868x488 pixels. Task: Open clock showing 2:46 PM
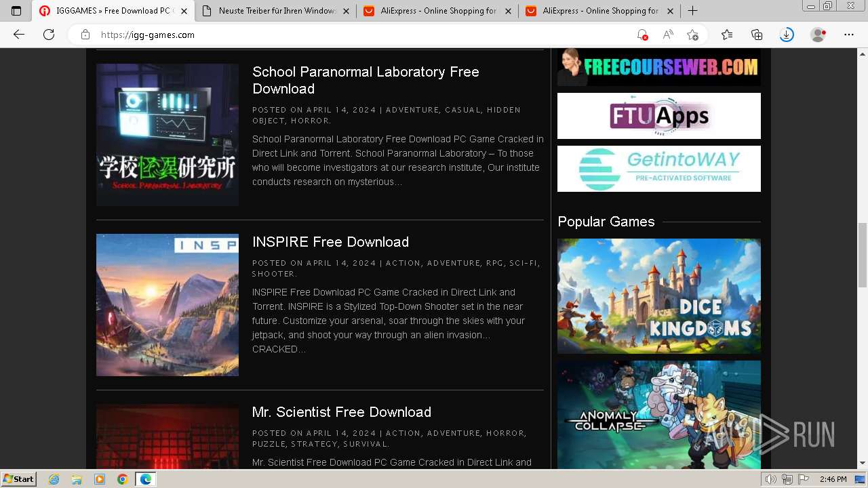tap(833, 479)
